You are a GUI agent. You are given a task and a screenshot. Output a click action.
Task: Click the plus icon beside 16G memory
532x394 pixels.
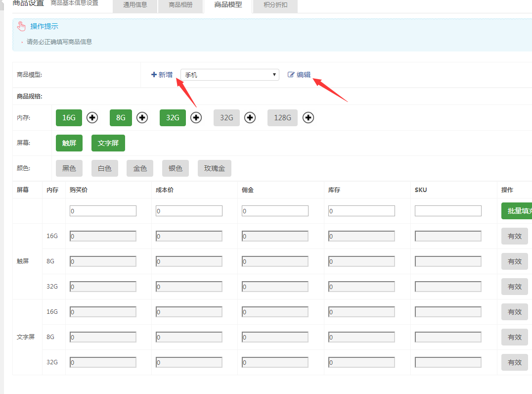92,118
